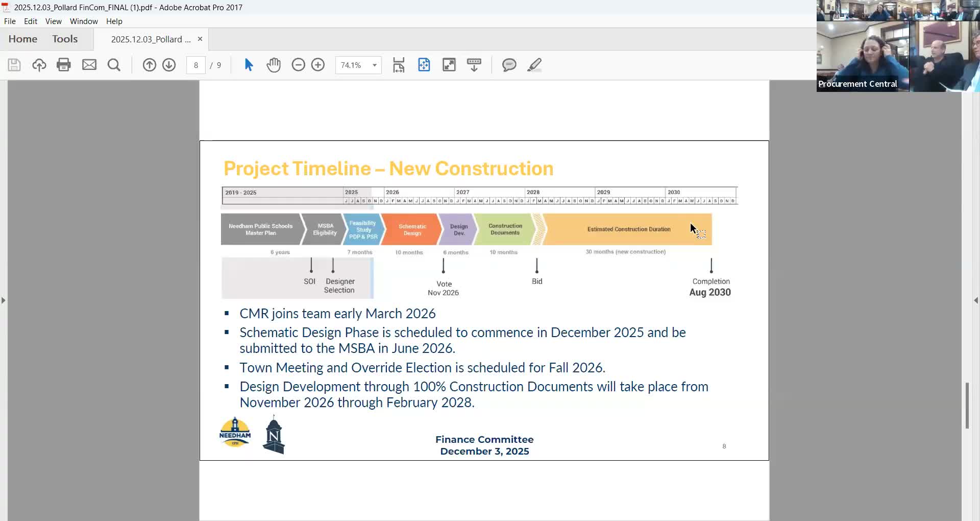The image size is (980, 521).
Task: Select the Highlight text pen tool
Action: 534,65
